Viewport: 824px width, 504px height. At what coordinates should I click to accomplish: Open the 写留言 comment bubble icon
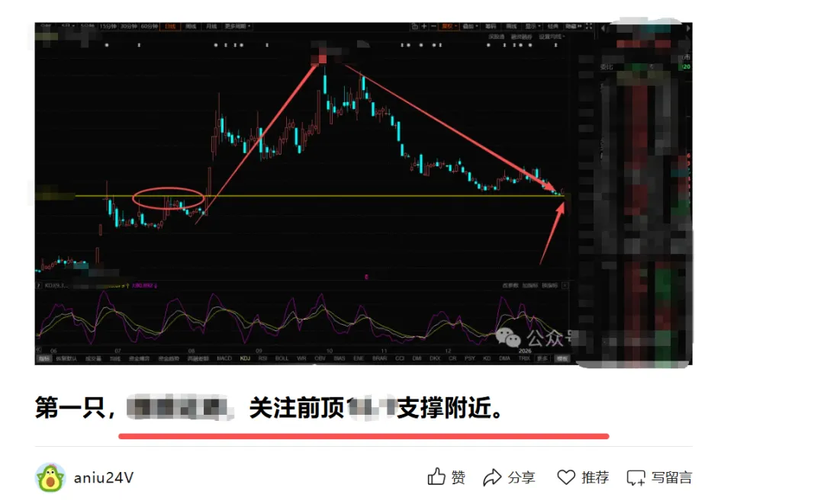636,478
